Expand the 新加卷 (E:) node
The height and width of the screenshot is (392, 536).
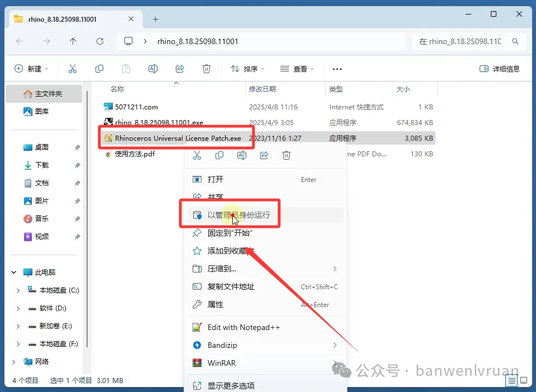[x=18, y=326]
